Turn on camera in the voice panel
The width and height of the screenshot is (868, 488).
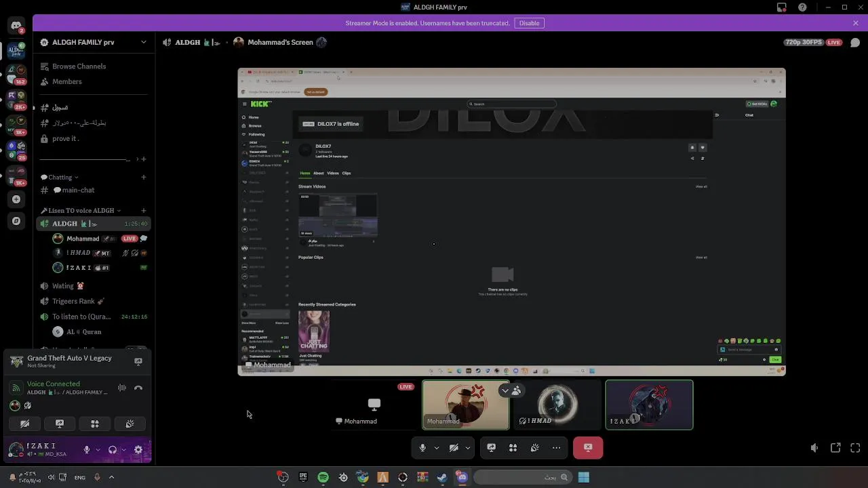25,424
